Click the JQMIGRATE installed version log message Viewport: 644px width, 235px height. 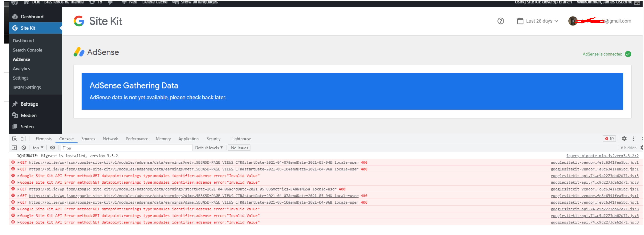point(67,156)
